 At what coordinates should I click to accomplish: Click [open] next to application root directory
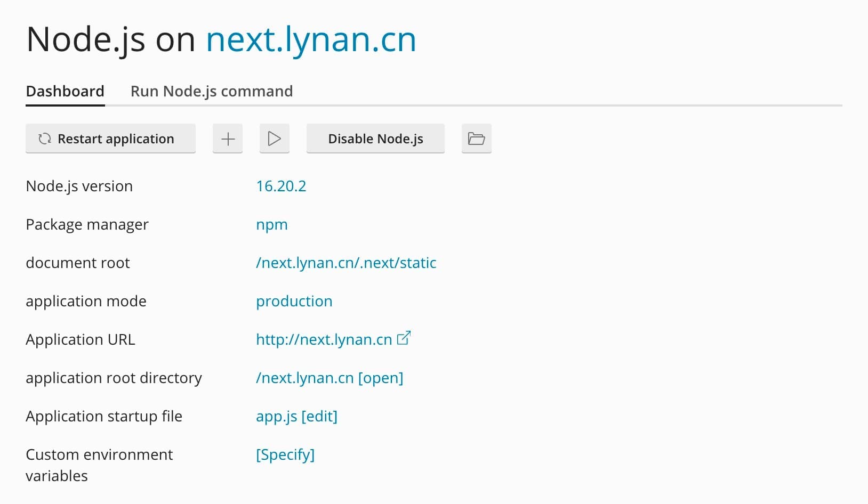(381, 378)
